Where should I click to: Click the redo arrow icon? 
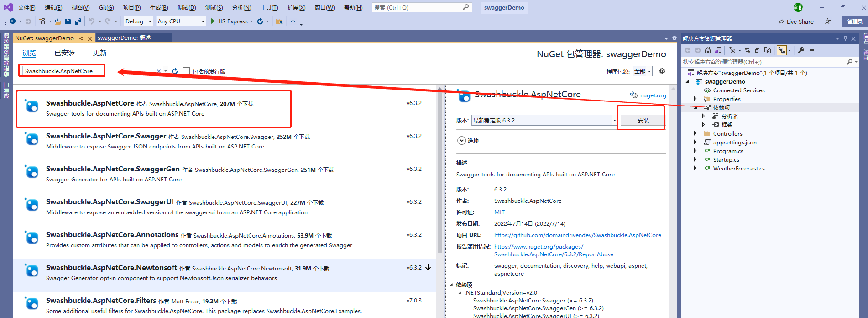[x=108, y=21]
